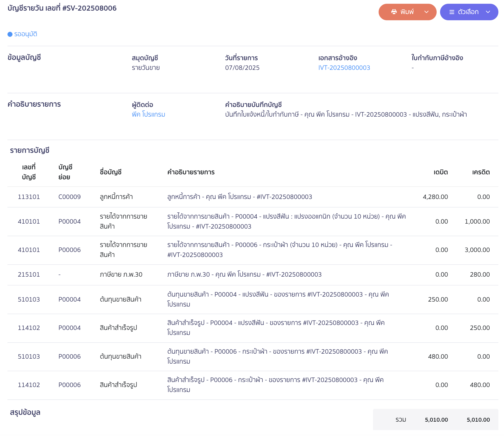Click the transaction date 07/08/2025

pyautogui.click(x=242, y=68)
